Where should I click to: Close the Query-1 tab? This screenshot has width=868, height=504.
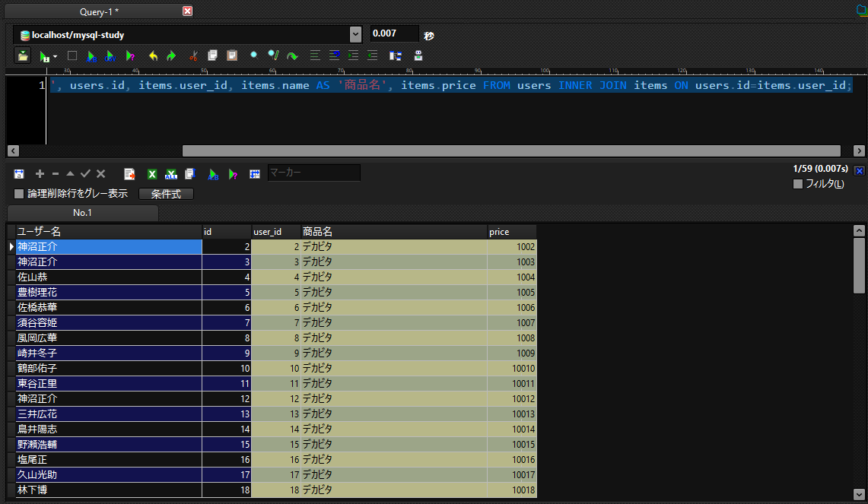pos(188,11)
